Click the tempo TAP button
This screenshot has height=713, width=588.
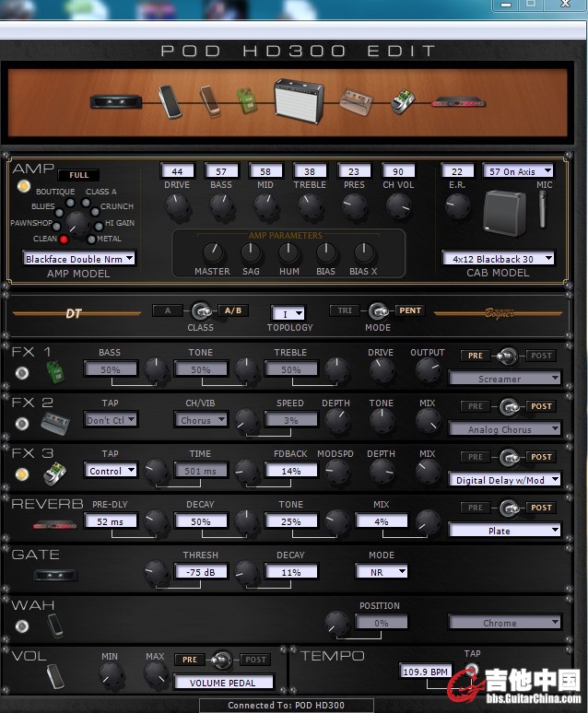472,669
